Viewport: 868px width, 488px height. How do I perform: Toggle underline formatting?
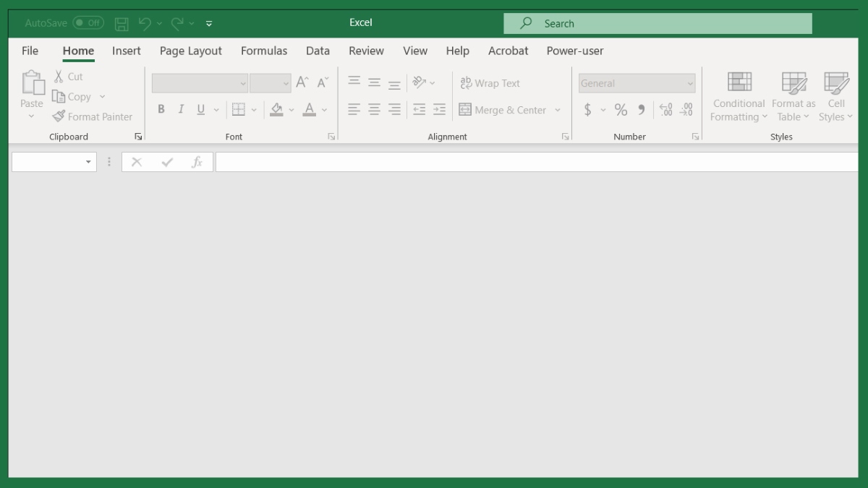click(200, 109)
